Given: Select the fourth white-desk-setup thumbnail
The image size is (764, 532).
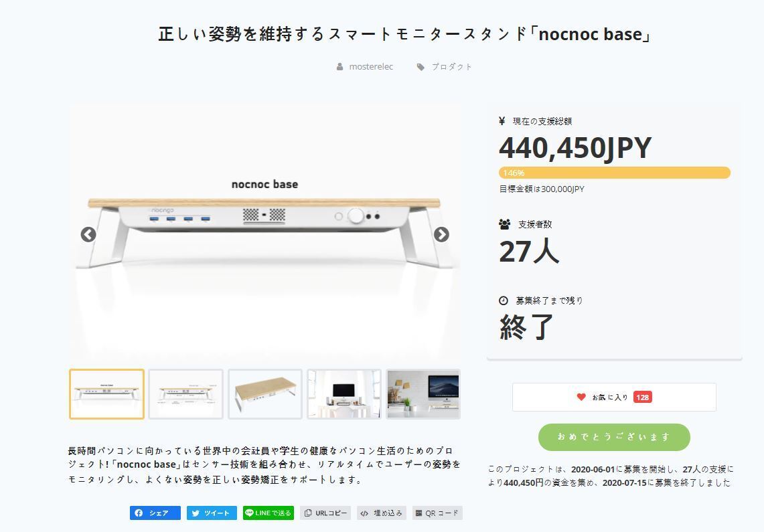Looking at the screenshot, I should (344, 394).
